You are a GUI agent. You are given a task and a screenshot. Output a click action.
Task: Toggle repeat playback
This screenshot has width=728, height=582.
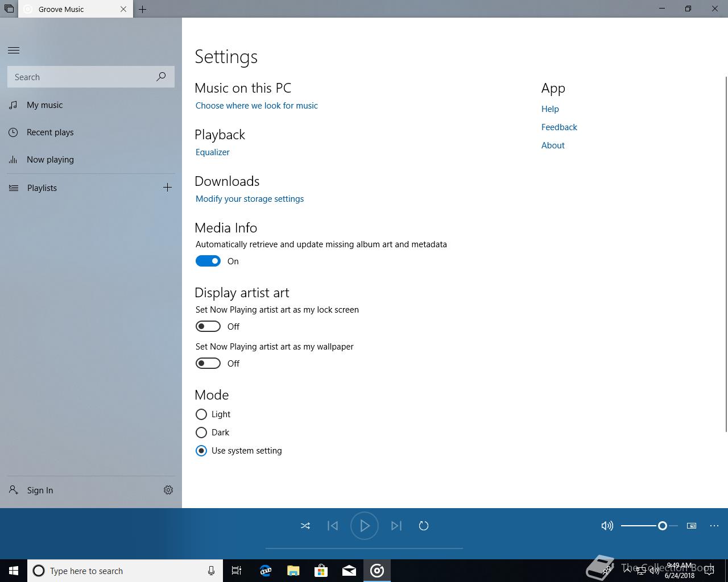coord(424,526)
